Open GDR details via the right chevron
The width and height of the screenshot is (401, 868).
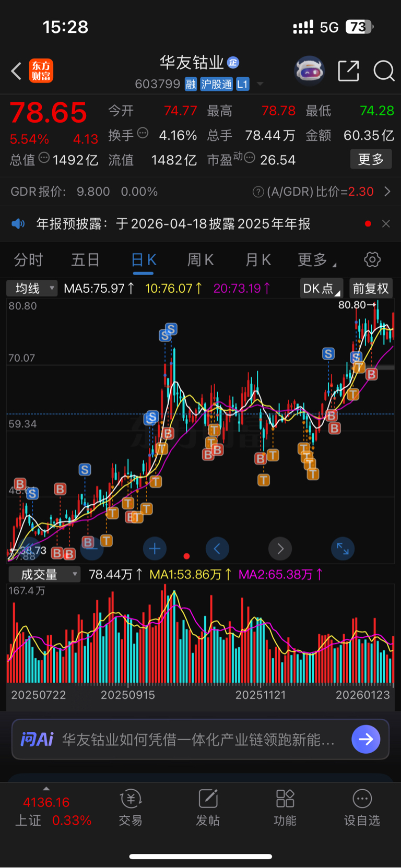[x=387, y=192]
